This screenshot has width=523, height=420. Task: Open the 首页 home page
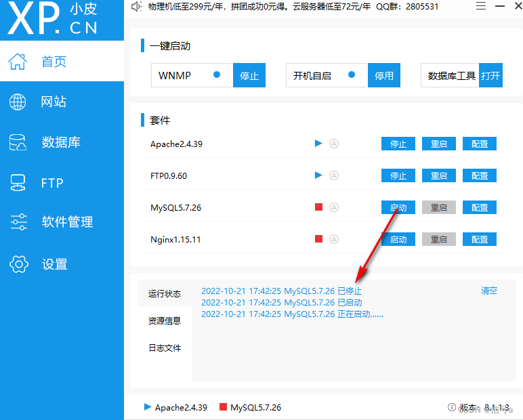coord(62,62)
